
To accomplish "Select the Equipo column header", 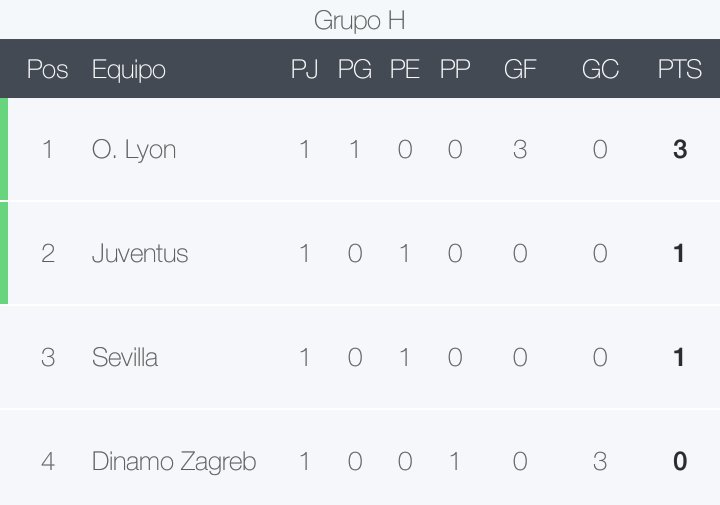I will (129, 70).
